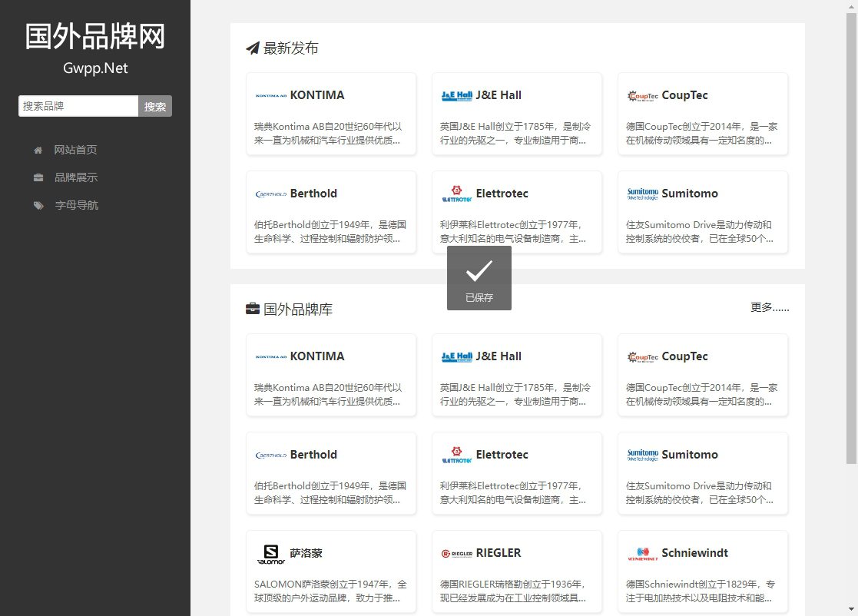The height and width of the screenshot is (616, 858).
Task: Click the home icon beside 网站首页
Action: (38, 150)
